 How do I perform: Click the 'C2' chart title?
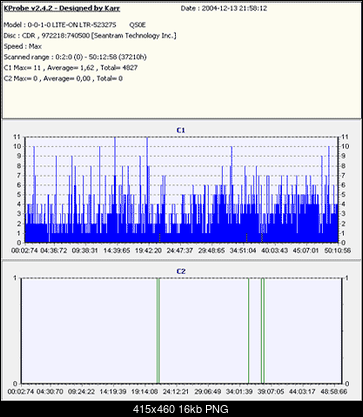[181, 271]
